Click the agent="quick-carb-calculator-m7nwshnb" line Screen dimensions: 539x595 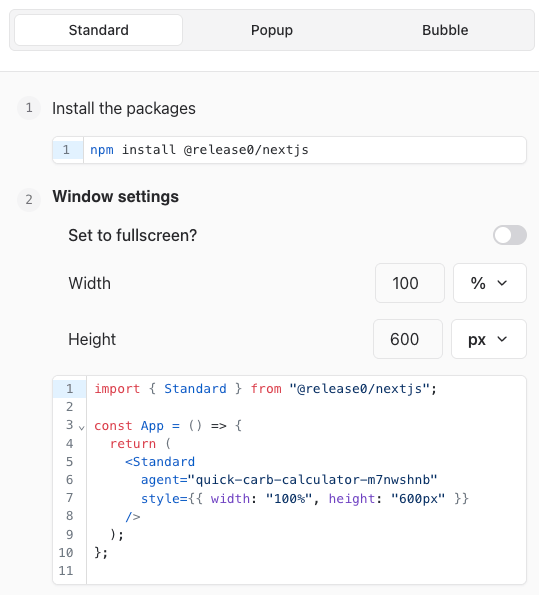(x=289, y=480)
